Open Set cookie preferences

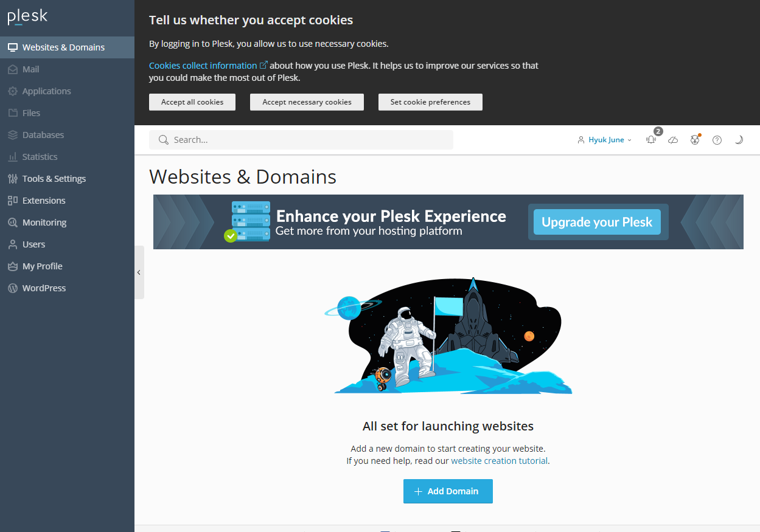(x=430, y=102)
